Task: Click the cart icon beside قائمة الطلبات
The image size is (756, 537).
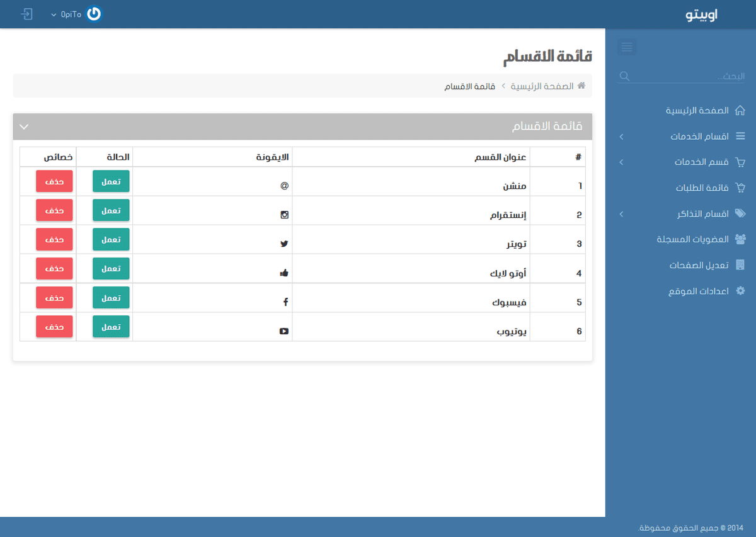Action: pyautogui.click(x=740, y=188)
